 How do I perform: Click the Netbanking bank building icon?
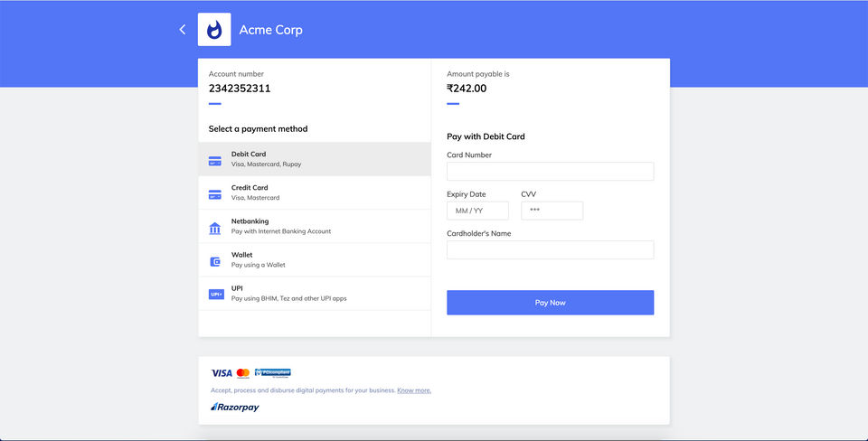215,228
